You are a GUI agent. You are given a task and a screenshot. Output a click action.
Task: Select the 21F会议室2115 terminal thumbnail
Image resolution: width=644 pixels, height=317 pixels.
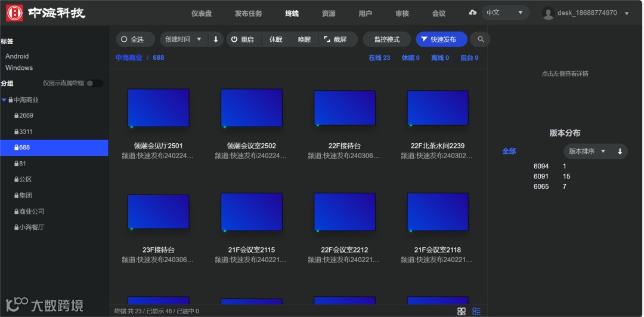(x=252, y=212)
